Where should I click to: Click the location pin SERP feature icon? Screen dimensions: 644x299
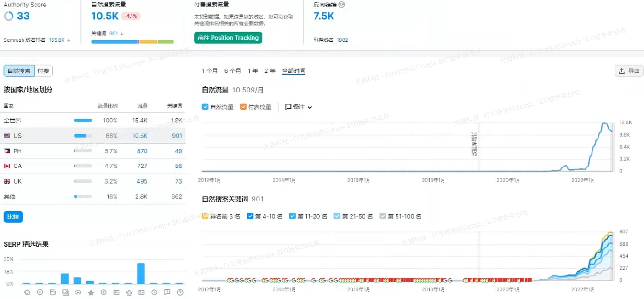click(40, 293)
